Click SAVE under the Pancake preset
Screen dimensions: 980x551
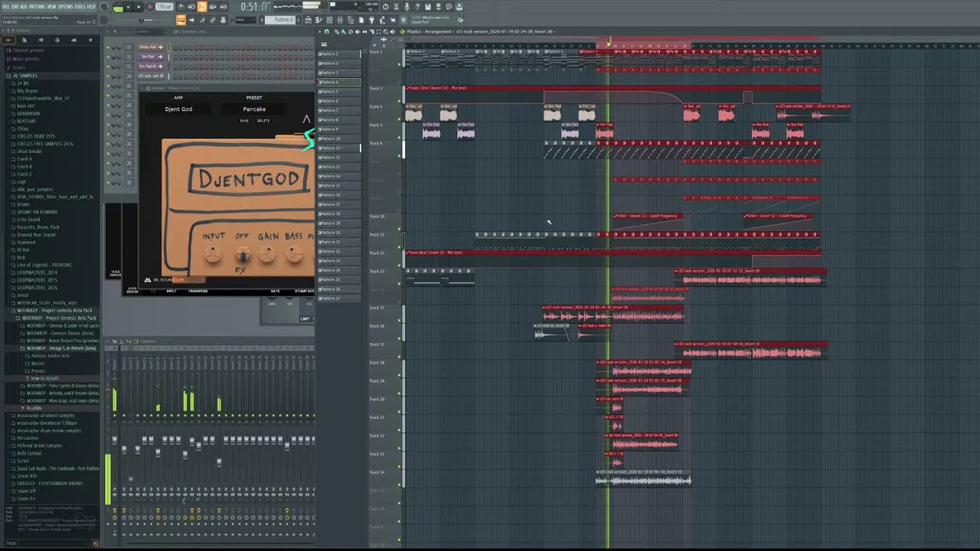pos(244,121)
